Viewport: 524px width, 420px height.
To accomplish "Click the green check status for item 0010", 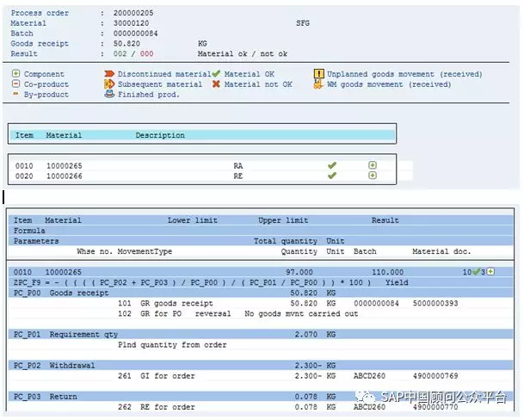I will coord(332,165).
